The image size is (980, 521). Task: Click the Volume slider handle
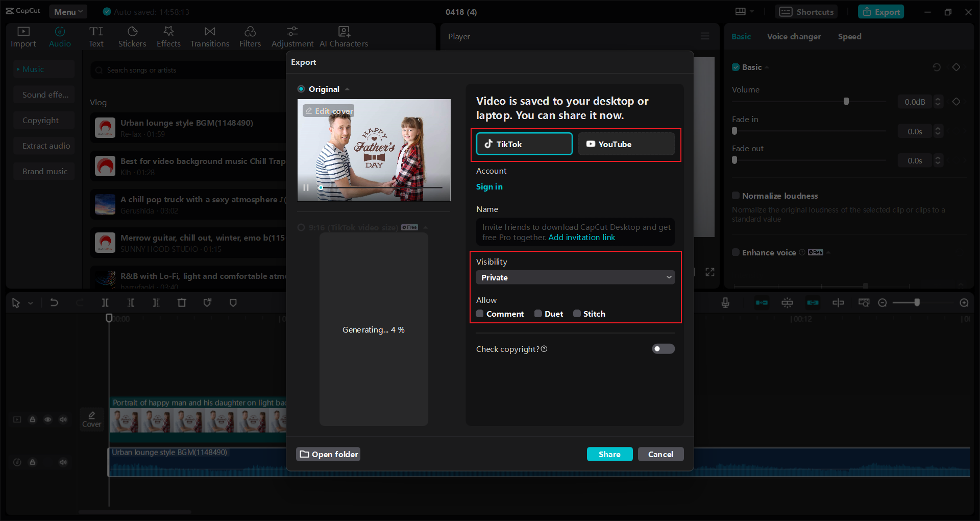tap(846, 102)
